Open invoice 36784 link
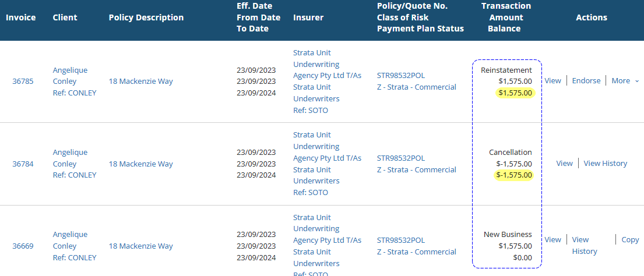The height and width of the screenshot is (276, 644). click(23, 164)
